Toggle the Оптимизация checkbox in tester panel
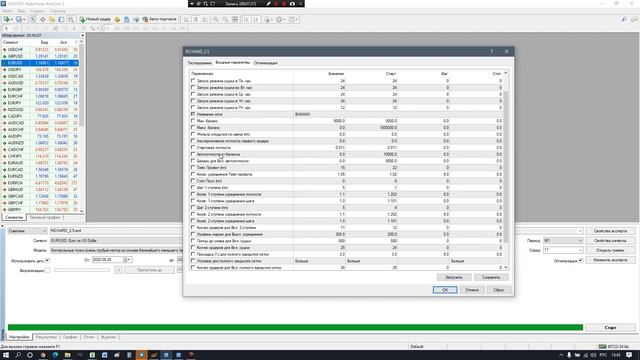Viewport: 640px width, 360px height. [580, 260]
